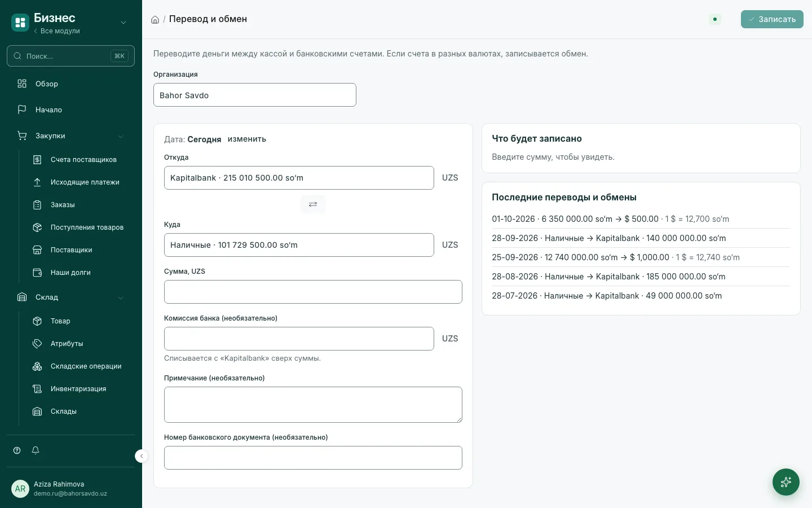Image resolution: width=812 pixels, height=508 pixels.
Task: Open the help question-mark icon
Action: pyautogui.click(x=17, y=450)
